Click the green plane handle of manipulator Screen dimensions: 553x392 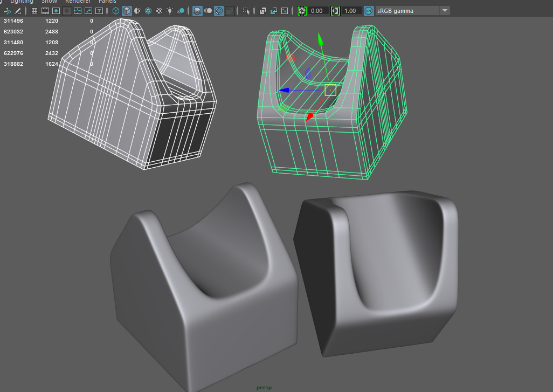click(x=282, y=107)
